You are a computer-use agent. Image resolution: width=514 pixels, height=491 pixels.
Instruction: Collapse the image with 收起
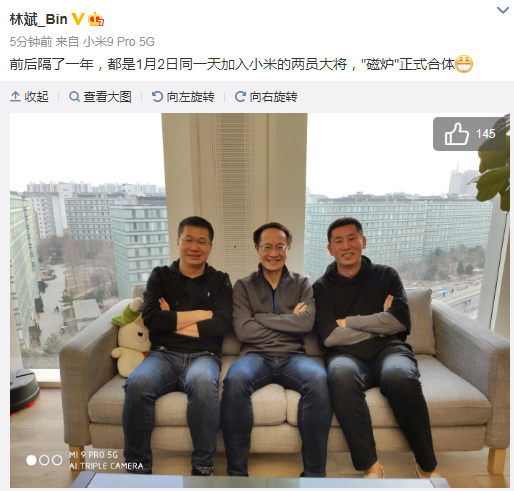[x=29, y=97]
